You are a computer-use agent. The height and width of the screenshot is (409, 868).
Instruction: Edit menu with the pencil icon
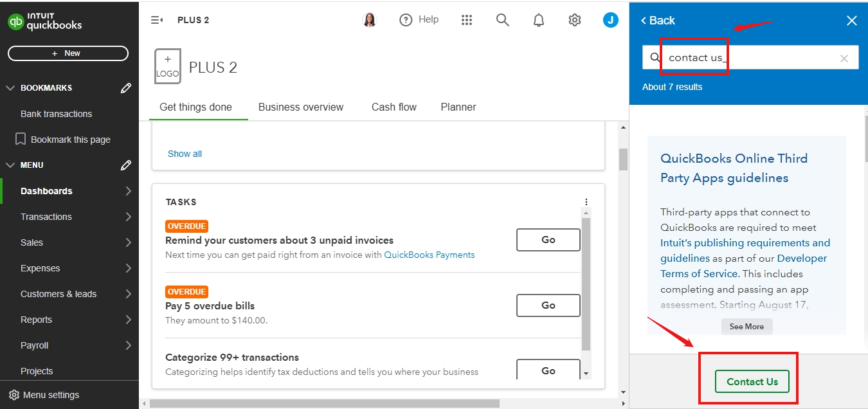coord(126,165)
